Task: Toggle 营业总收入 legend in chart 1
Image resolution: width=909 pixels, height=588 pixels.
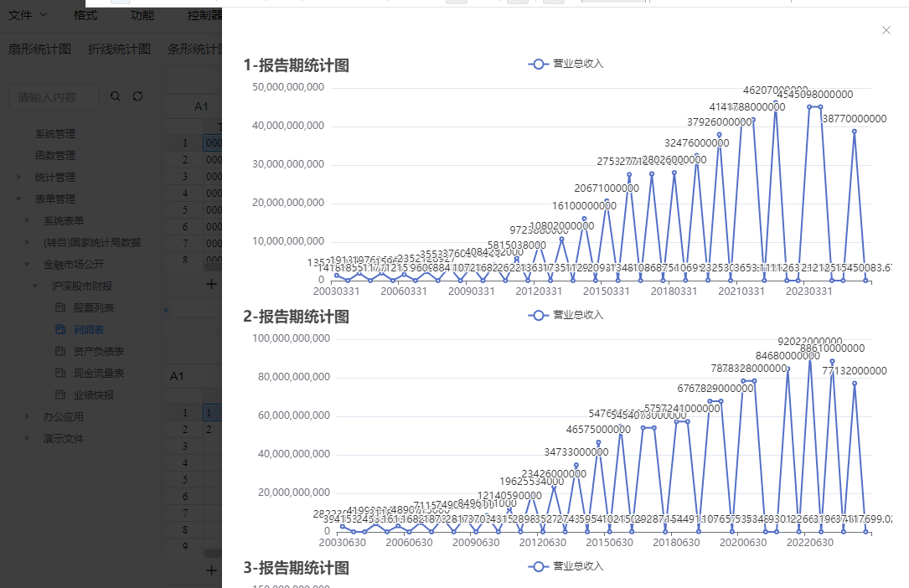Action: point(566,64)
